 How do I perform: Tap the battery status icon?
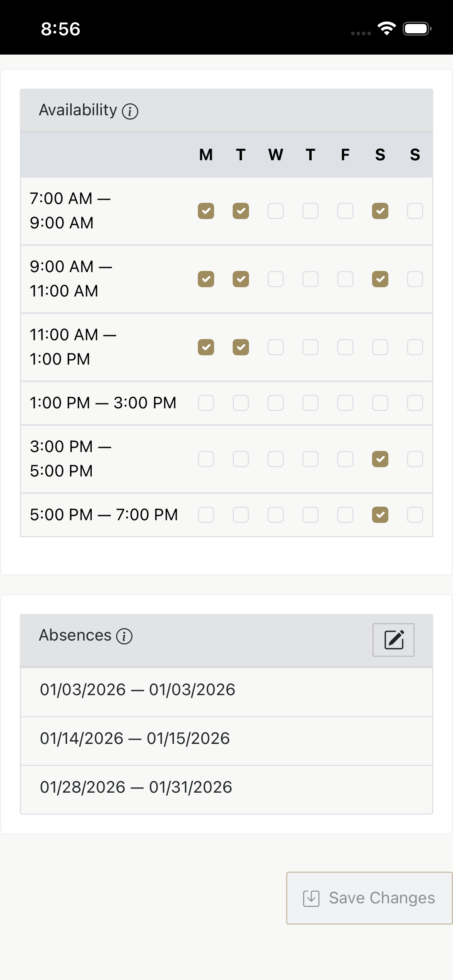pyautogui.click(x=417, y=29)
